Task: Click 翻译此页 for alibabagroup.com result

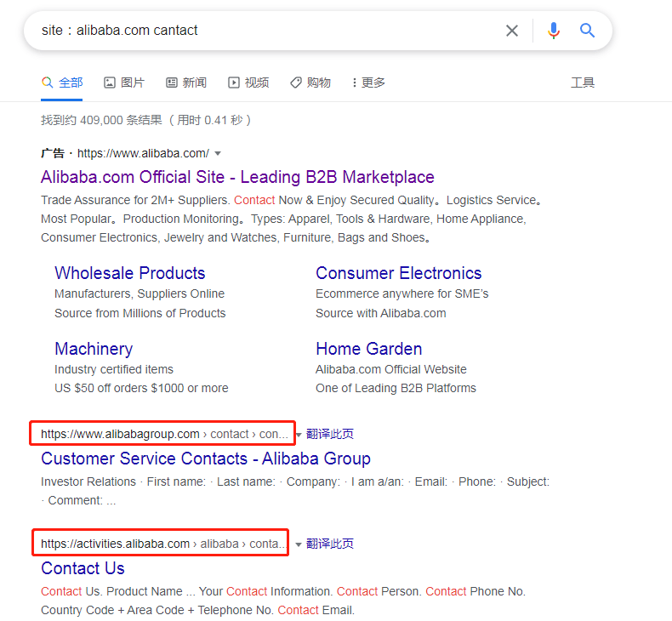Action: pyautogui.click(x=330, y=434)
